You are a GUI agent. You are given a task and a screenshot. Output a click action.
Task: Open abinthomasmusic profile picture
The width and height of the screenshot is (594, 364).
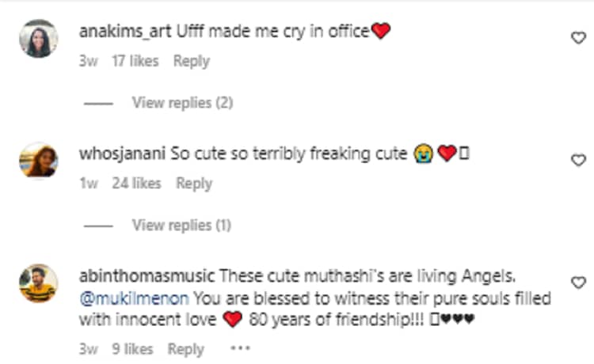coord(37,283)
